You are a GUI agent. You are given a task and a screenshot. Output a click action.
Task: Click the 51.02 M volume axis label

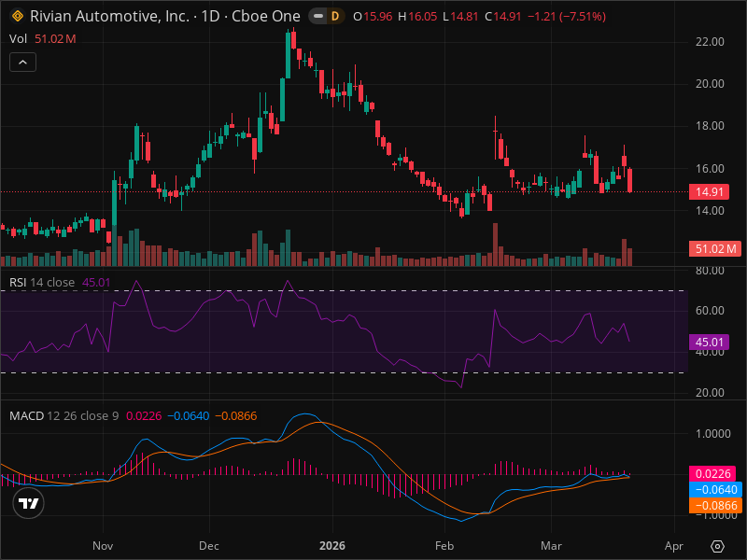pyautogui.click(x=715, y=248)
